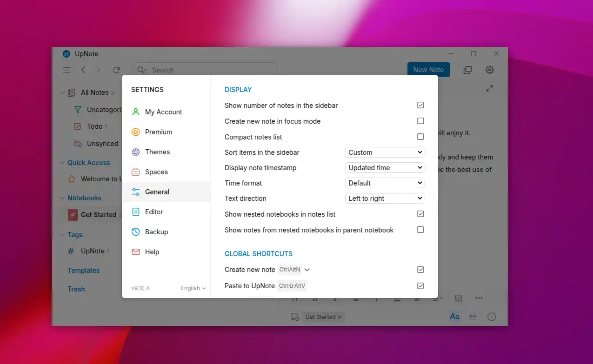Toggle Show nested notebooks in notes list

click(x=420, y=214)
